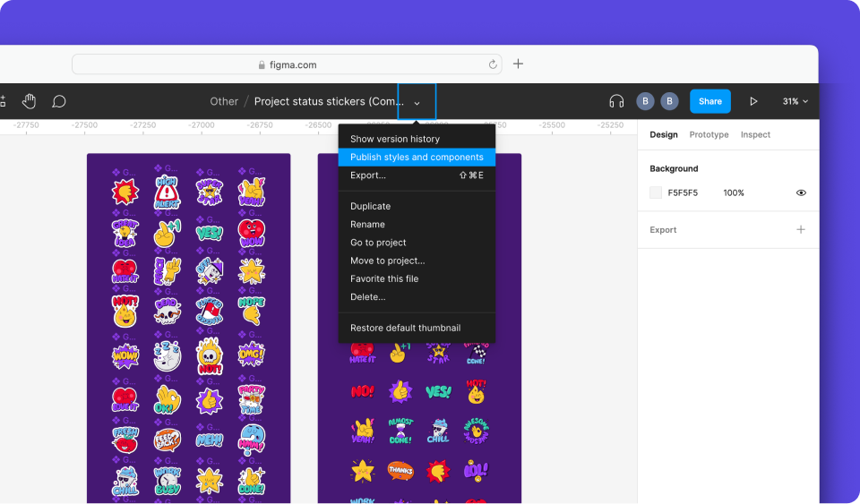This screenshot has height=504, width=860.
Task: Click the plus icon next to Export
Action: coord(801,230)
